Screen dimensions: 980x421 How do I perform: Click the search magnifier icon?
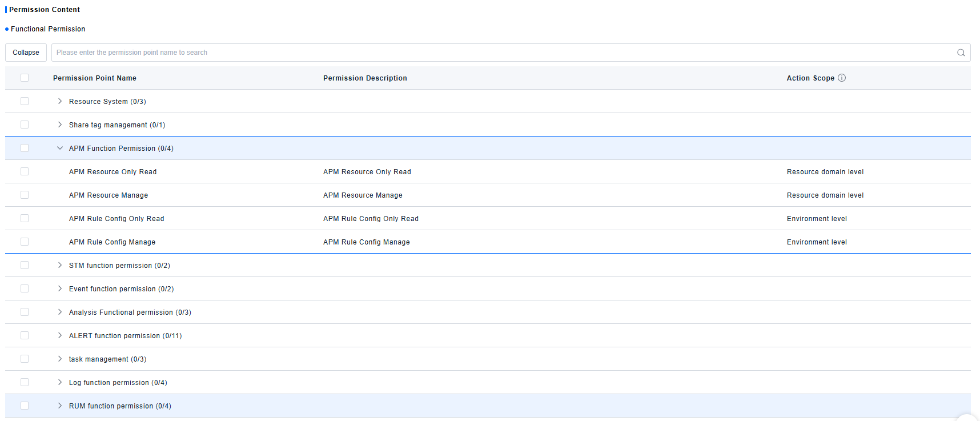click(961, 53)
